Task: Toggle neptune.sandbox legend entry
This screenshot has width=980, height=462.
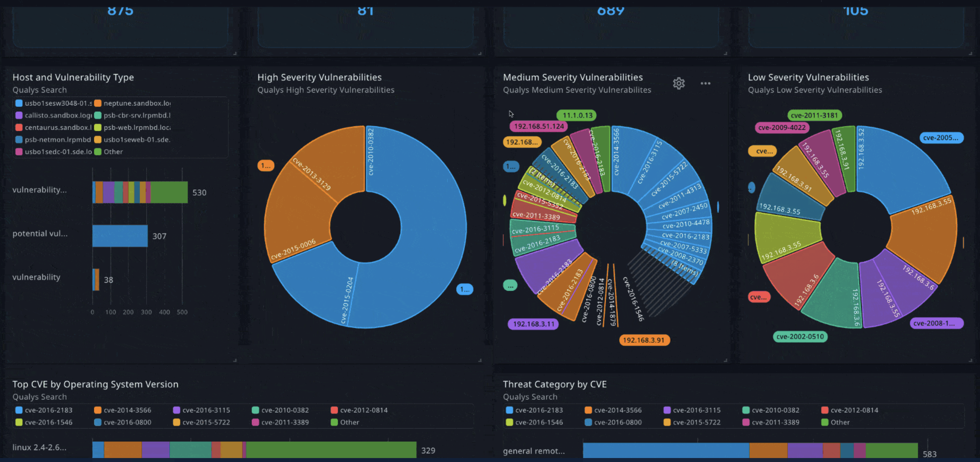Action: [x=132, y=103]
